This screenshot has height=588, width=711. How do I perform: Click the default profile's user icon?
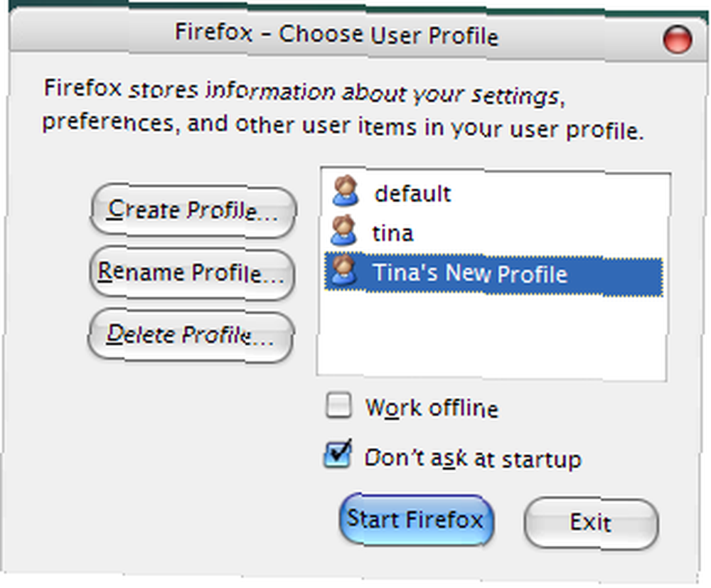[345, 192]
